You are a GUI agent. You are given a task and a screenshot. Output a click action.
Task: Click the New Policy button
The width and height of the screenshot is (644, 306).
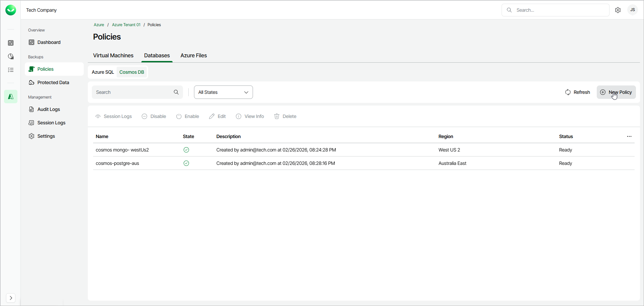(x=616, y=92)
